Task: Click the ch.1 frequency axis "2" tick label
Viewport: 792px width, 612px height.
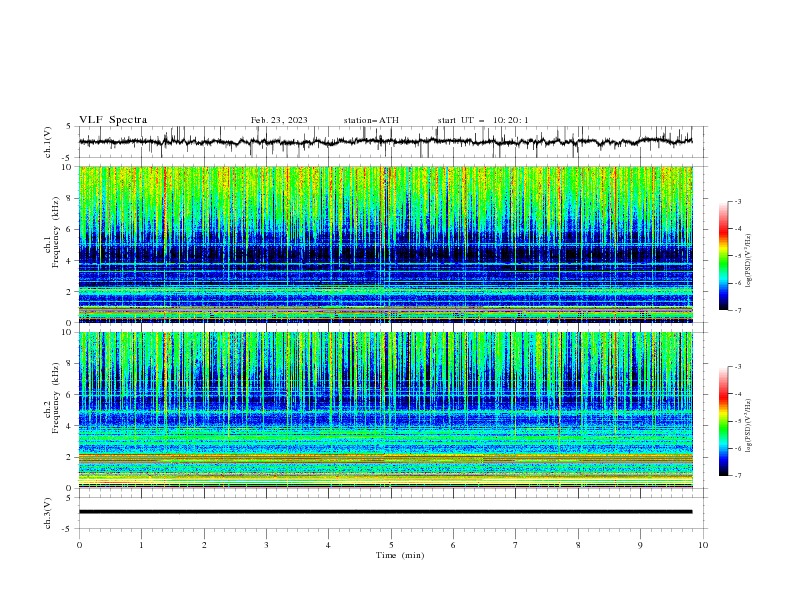Action: click(x=70, y=292)
